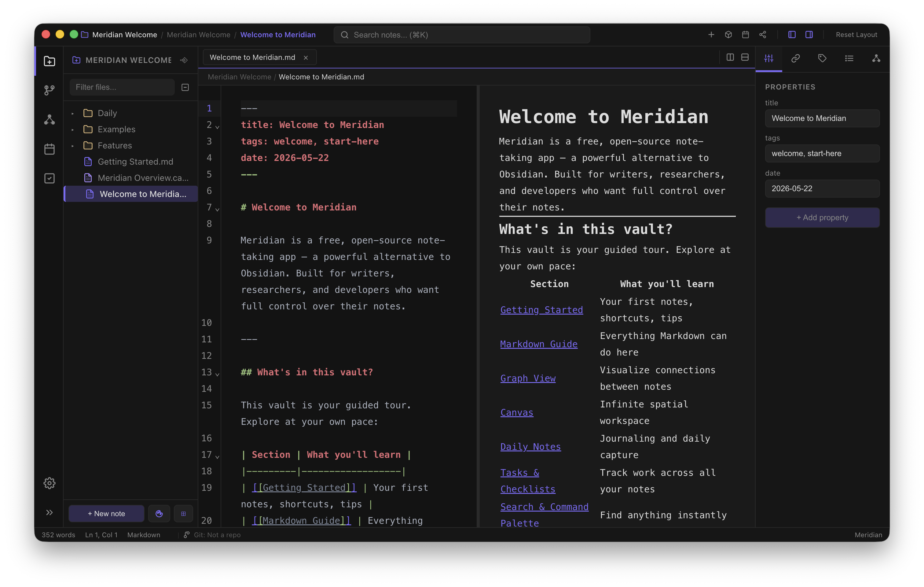Switch to tags panel tab
Screen dimensions: 924x587
click(822, 59)
